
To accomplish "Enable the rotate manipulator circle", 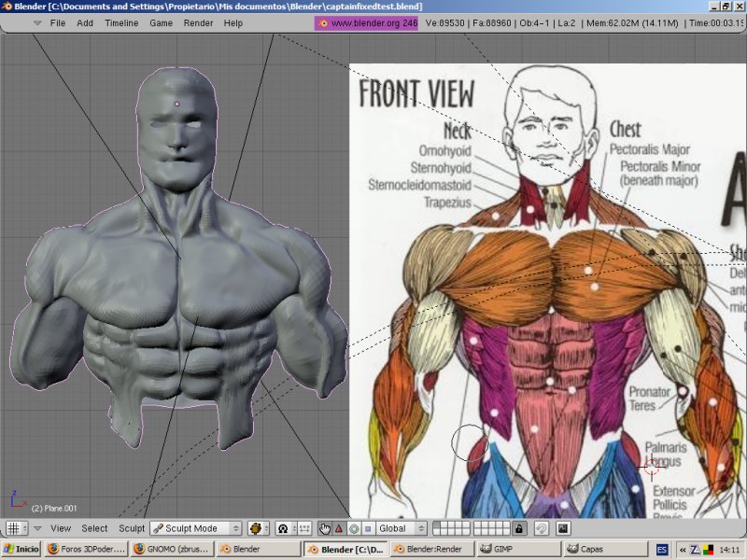I will click(x=354, y=528).
